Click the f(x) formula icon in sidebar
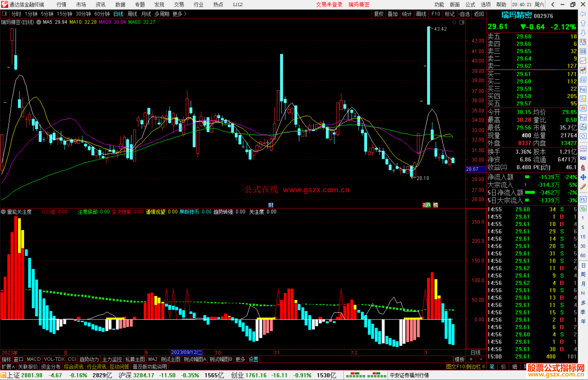 click(583, 127)
